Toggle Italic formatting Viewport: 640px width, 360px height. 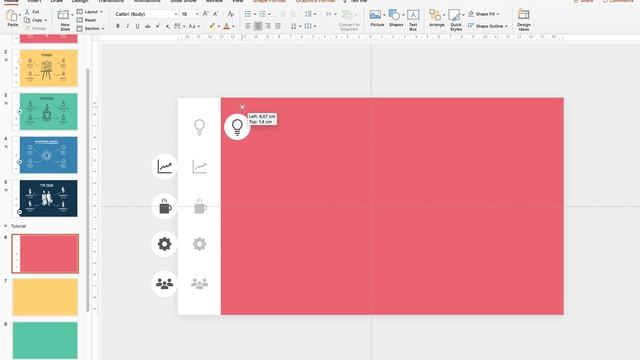[x=128, y=26]
